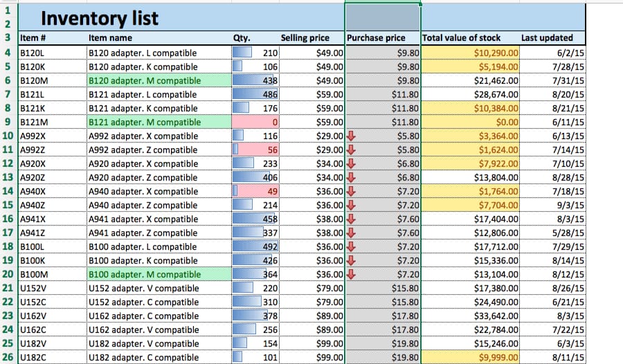
Task: Click the item number cell 'U182C'
Action: coord(51,358)
